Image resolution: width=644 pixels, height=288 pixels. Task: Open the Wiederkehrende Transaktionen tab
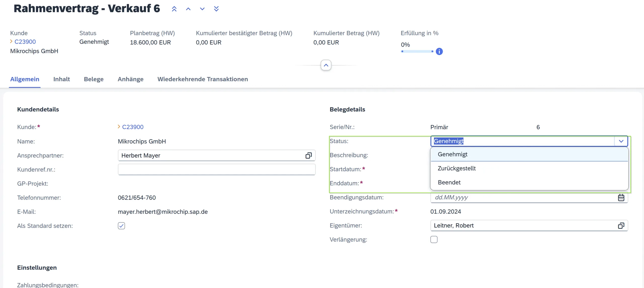(203, 79)
